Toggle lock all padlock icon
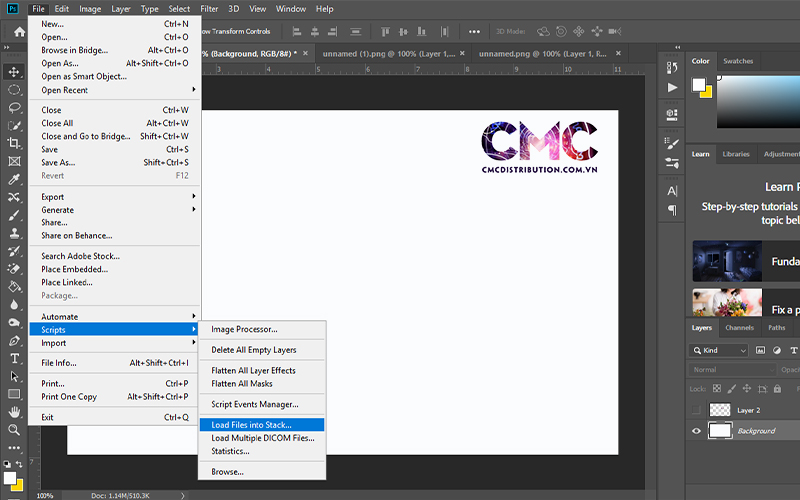800x500 pixels. pos(777,389)
